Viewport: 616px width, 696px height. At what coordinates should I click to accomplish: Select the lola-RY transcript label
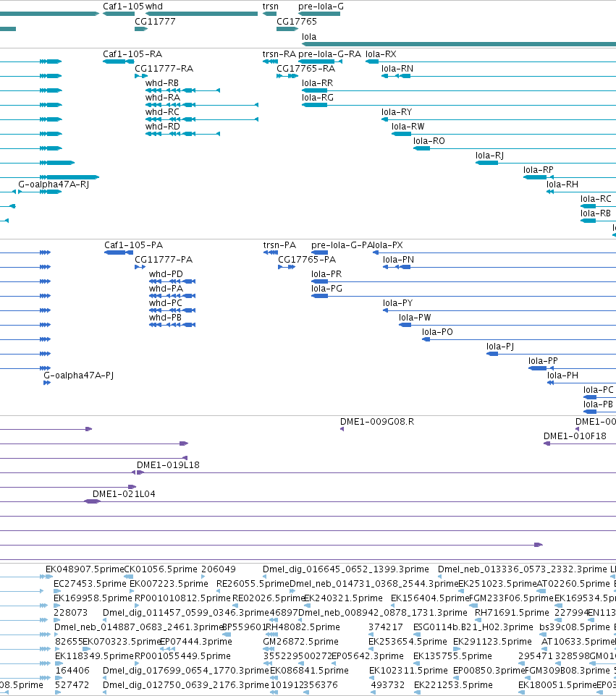pos(397,112)
